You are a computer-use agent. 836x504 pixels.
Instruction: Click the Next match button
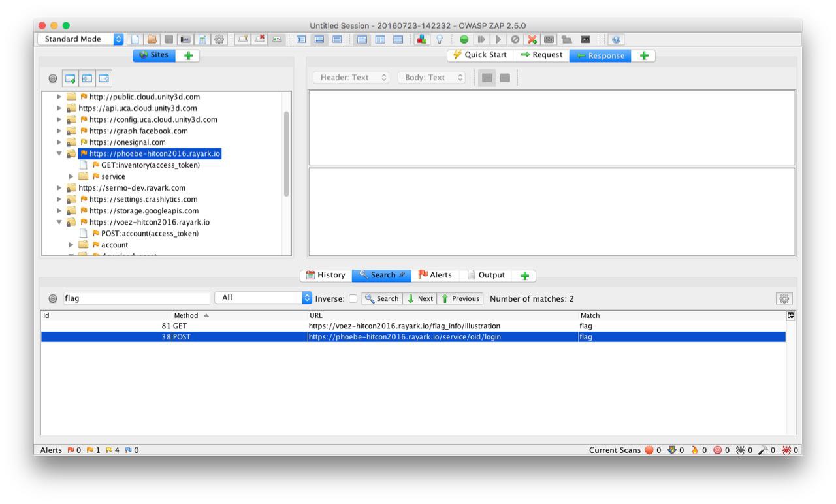coord(420,298)
